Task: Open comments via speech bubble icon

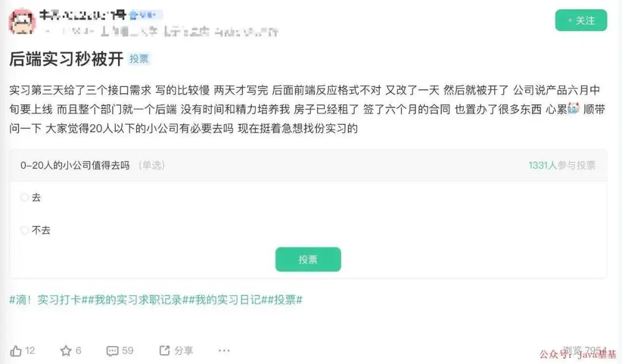Action: pos(112,351)
